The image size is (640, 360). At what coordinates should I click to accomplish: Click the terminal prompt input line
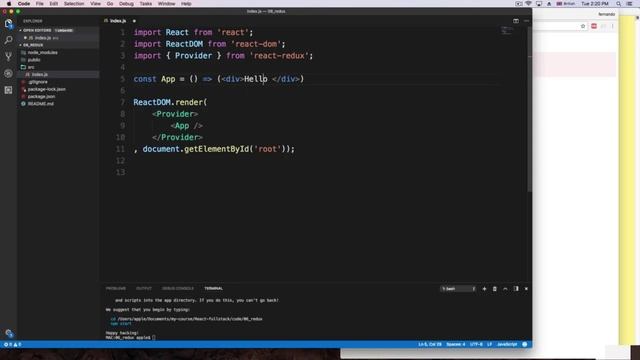click(131, 338)
